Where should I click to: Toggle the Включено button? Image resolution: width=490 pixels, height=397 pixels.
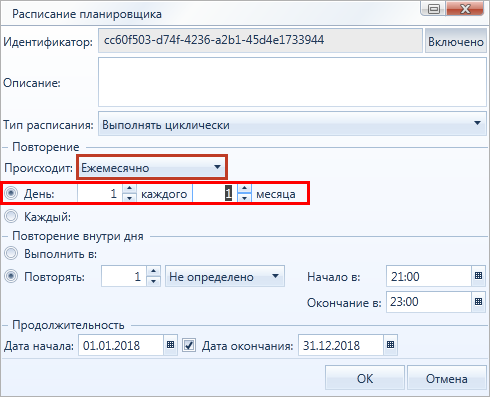pyautogui.click(x=456, y=41)
